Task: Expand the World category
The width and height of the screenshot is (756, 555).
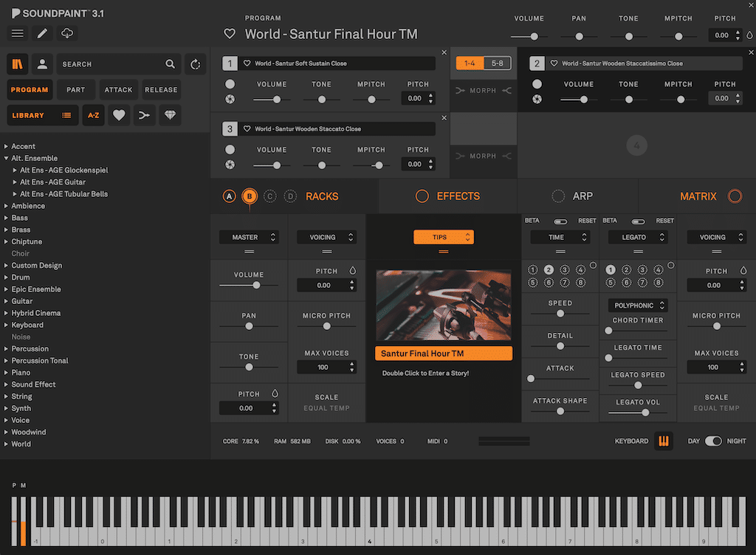Action: [6, 444]
